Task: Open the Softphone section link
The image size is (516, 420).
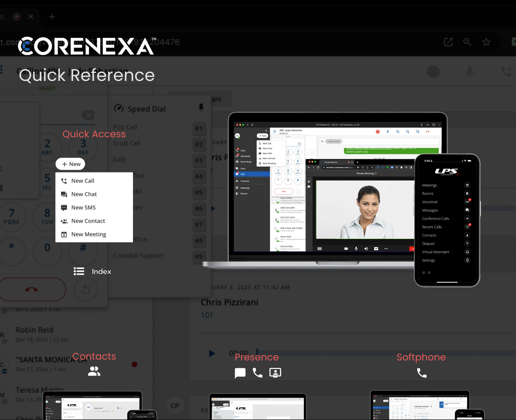Action: pyautogui.click(x=421, y=357)
